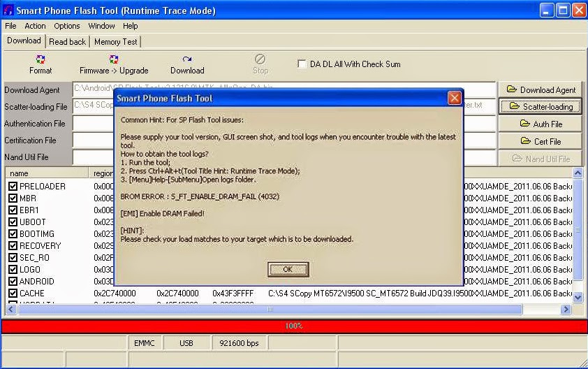The height and width of the screenshot is (369, 588).
Task: Open the Action menu
Action: pyautogui.click(x=35, y=26)
